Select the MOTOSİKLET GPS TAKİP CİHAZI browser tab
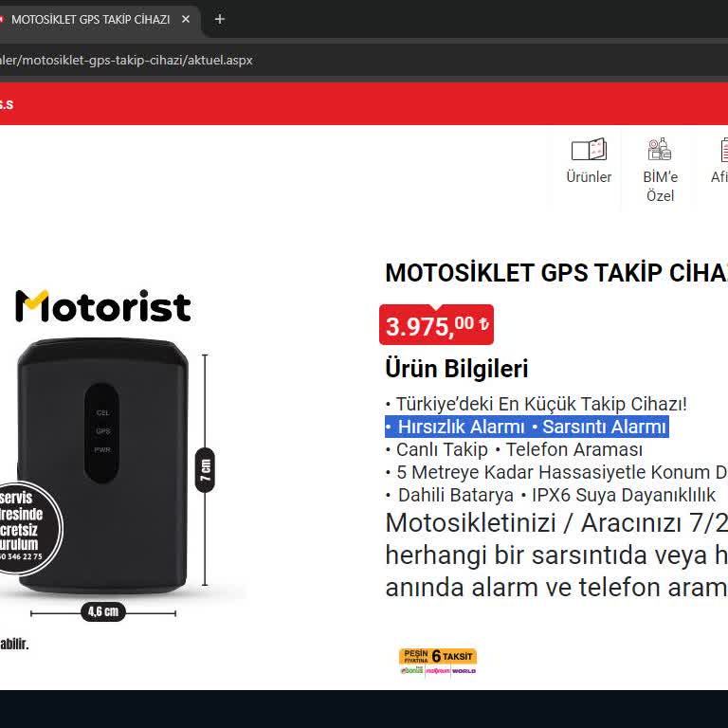Viewport: 728px width, 728px height. pyautogui.click(x=91, y=20)
